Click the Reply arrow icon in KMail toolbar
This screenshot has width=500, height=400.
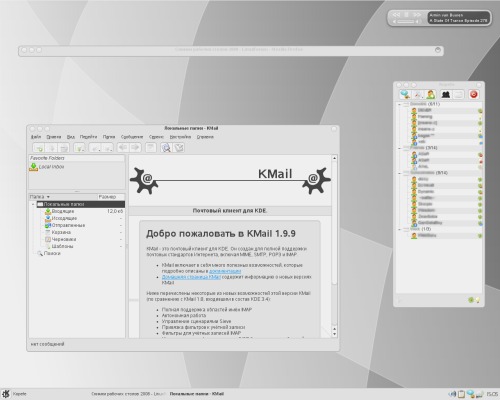(95, 147)
